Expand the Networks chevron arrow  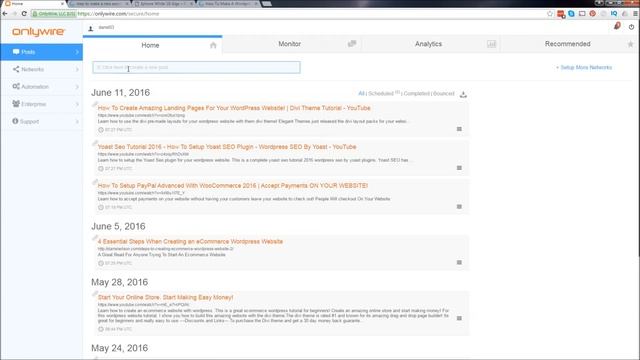point(77,69)
